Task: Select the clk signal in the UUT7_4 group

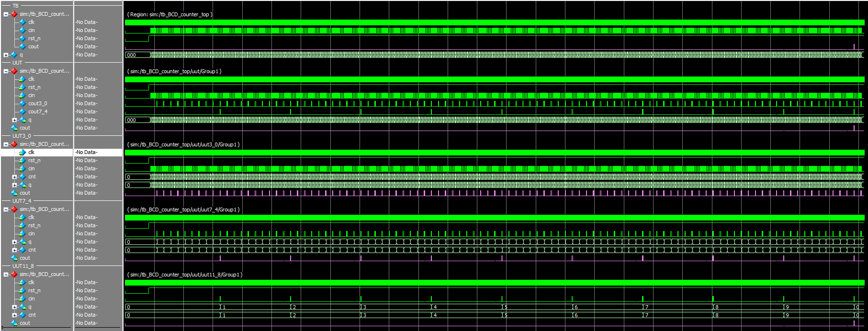Action: point(32,218)
